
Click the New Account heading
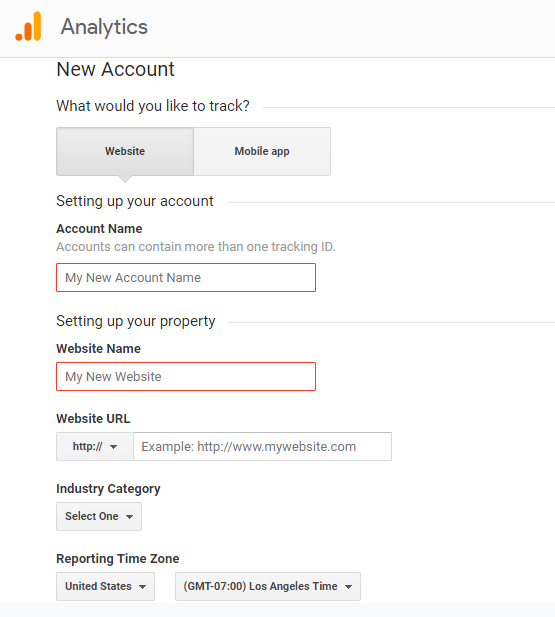point(115,69)
